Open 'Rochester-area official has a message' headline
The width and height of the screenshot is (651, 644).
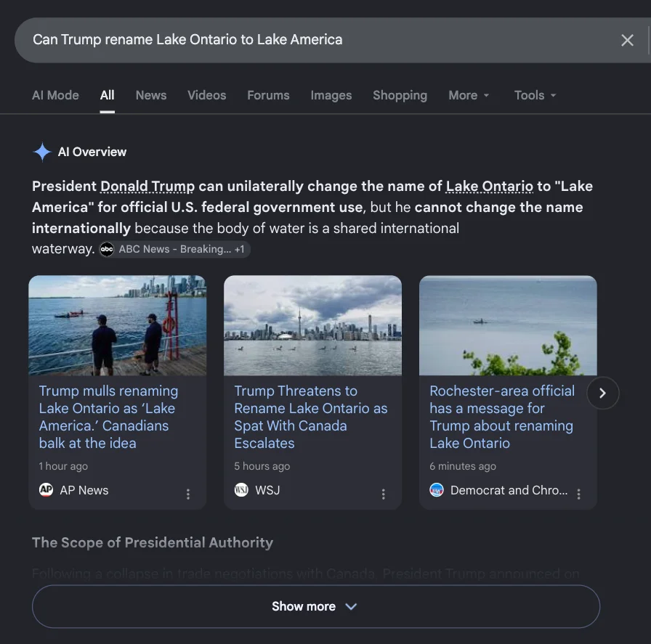(502, 417)
